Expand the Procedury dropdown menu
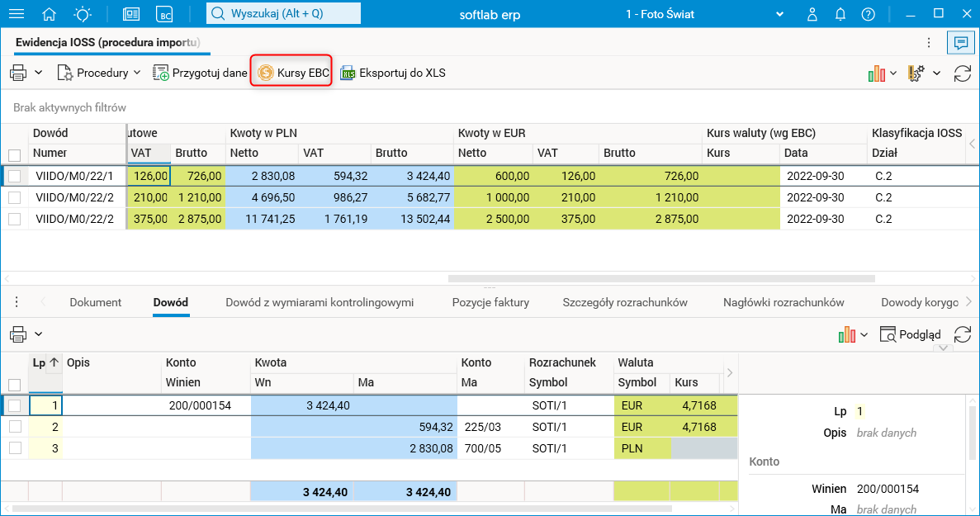The image size is (980, 516). click(99, 73)
